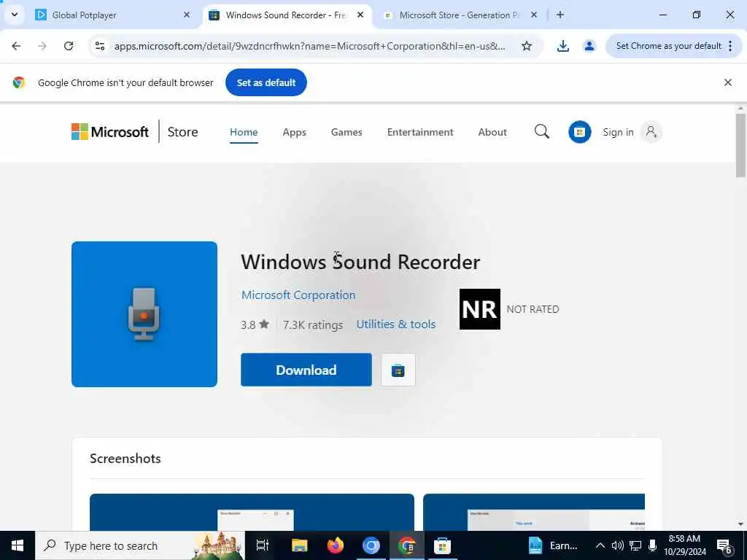Viewport: 747px width, 560px height.
Task: Open the Windows Start menu
Action: click(x=18, y=545)
